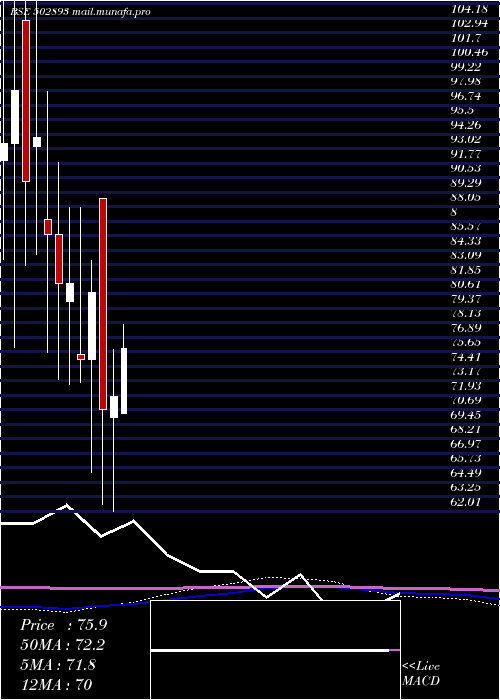The width and height of the screenshot is (500, 700).
Task: Pick the 68.21 price label
Action: [x=466, y=431]
